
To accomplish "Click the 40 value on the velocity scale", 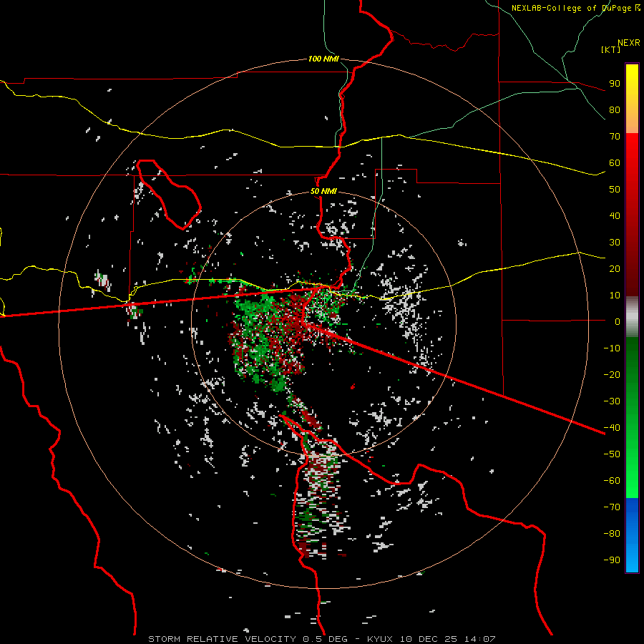I will (615, 215).
